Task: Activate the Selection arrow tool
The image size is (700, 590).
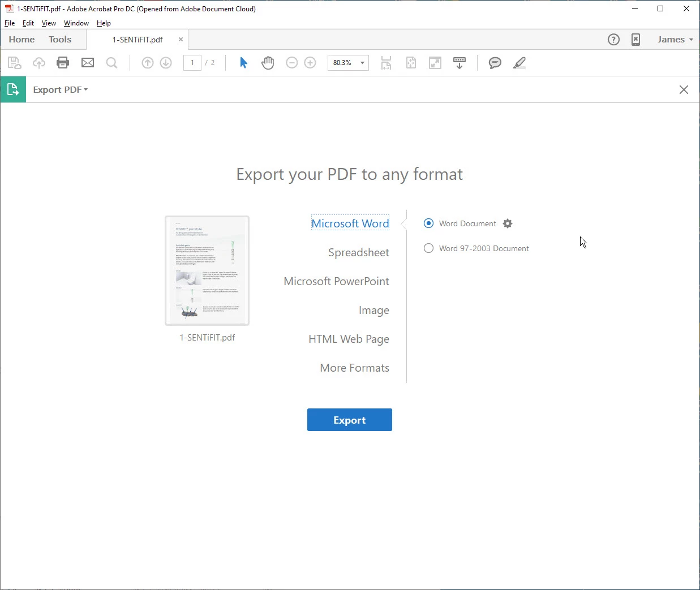Action: [244, 63]
